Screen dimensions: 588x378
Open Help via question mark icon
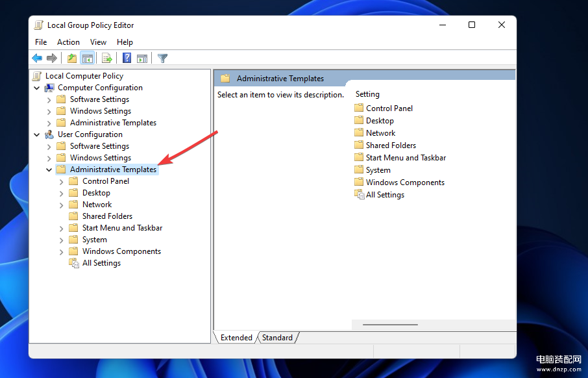(x=127, y=58)
